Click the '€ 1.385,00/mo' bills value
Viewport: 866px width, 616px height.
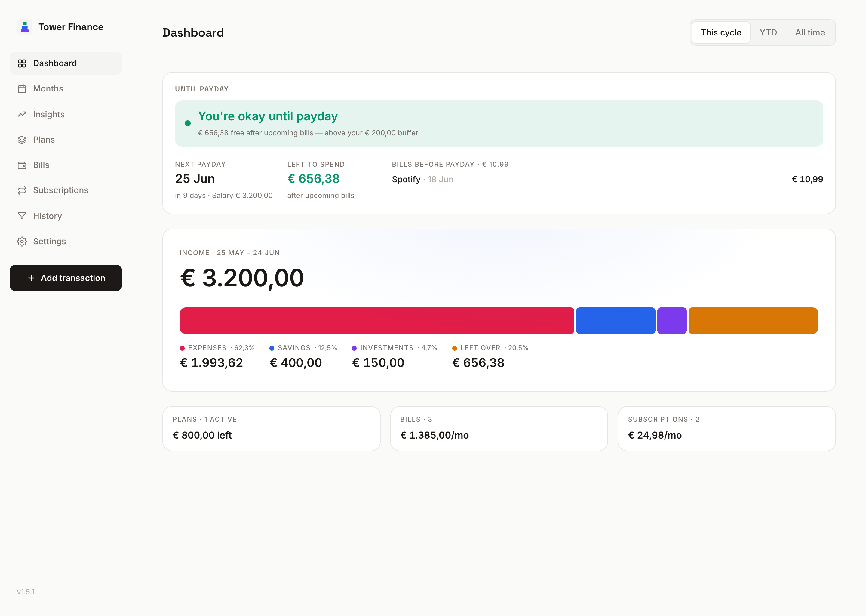435,435
